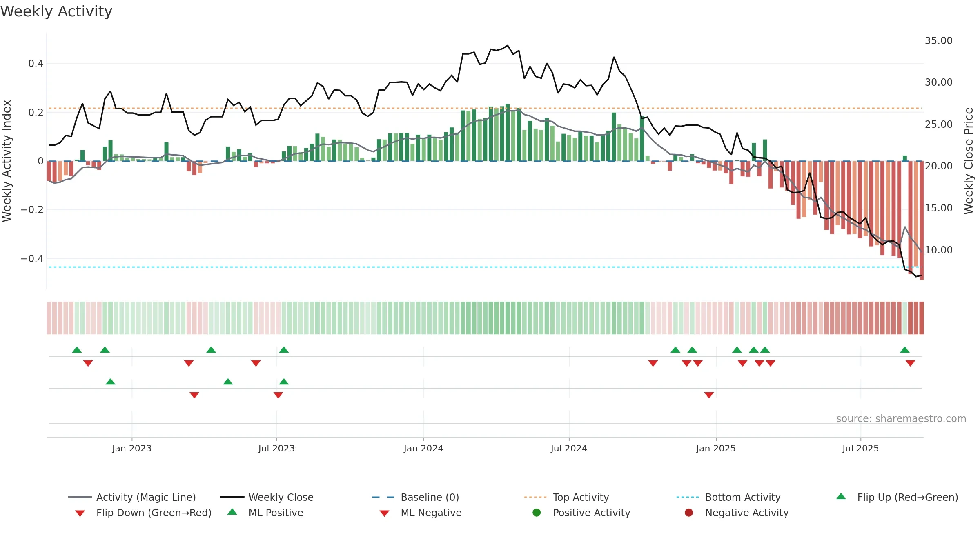Toggle the Baseline (0) legend entry
The height and width of the screenshot is (551, 980).
point(416,497)
